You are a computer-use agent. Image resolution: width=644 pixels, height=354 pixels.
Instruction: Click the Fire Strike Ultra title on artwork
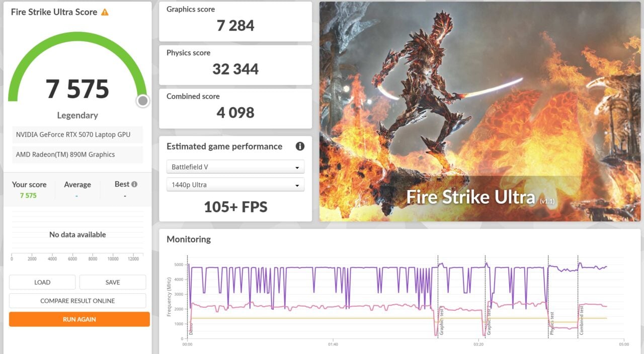[x=470, y=197]
